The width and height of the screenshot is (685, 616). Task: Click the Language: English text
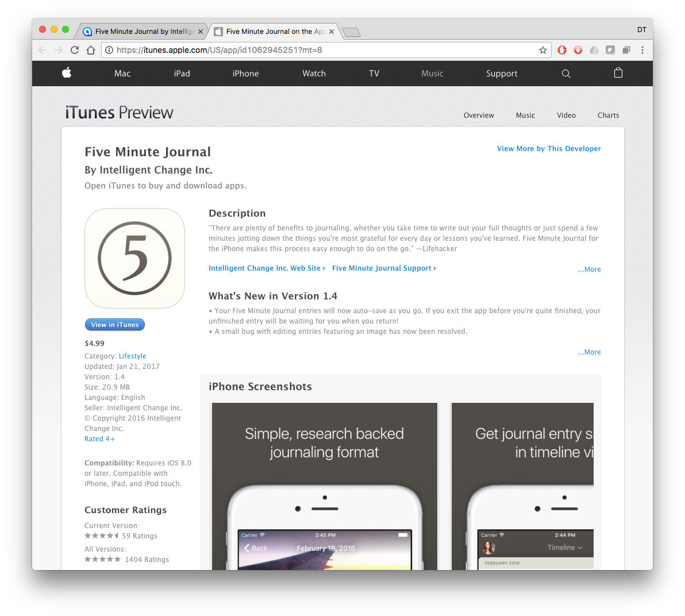pyautogui.click(x=114, y=398)
